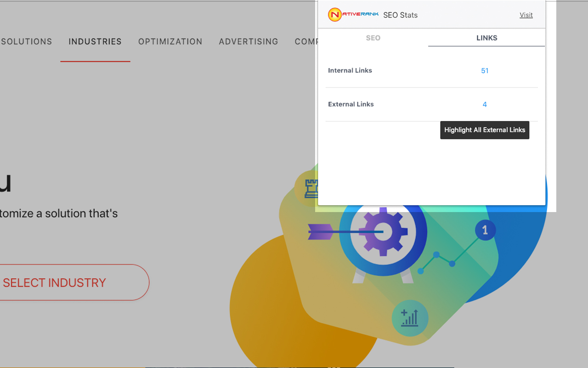Screen dimensions: 588x368
Task: Select ADVERTISING in the site navigation
Action: click(249, 41)
